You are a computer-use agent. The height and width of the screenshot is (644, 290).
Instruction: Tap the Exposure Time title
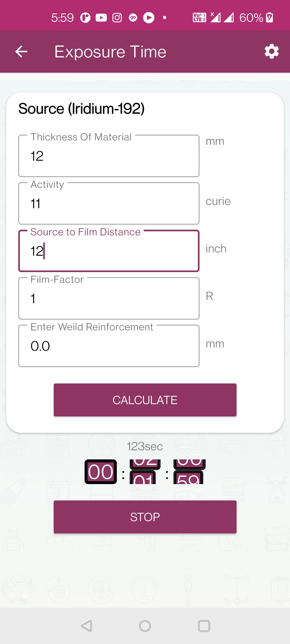pyautogui.click(x=110, y=52)
